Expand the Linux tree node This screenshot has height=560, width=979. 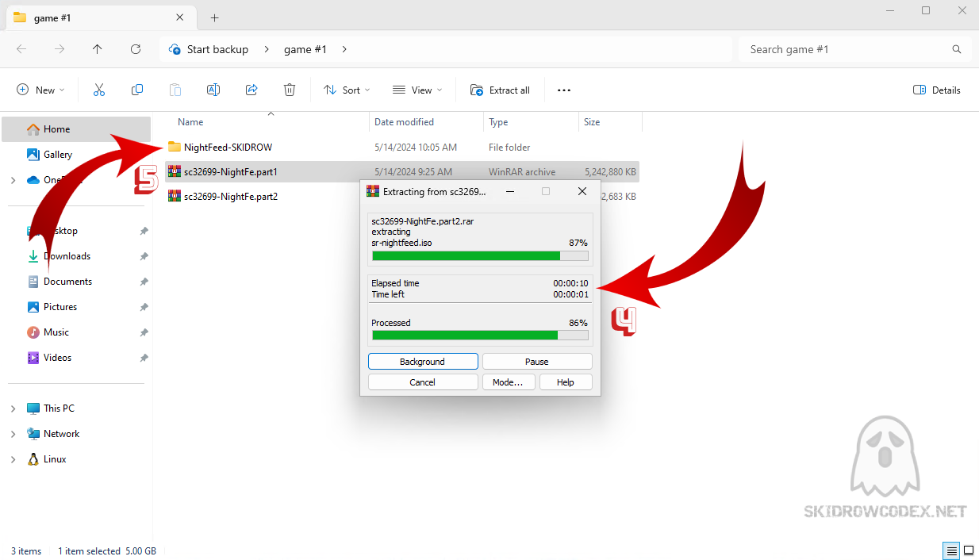[13, 459]
